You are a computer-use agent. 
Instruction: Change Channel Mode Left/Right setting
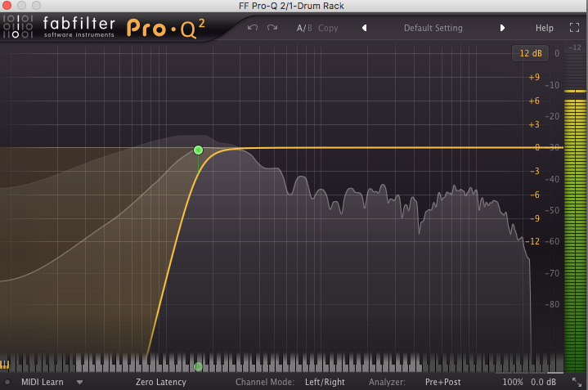point(325,382)
